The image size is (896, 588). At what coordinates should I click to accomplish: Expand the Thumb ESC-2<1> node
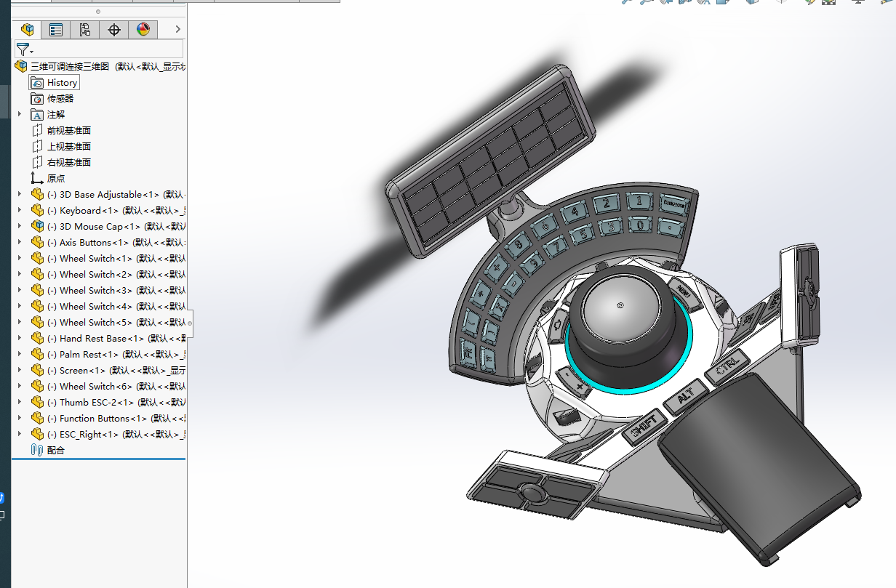(x=20, y=403)
